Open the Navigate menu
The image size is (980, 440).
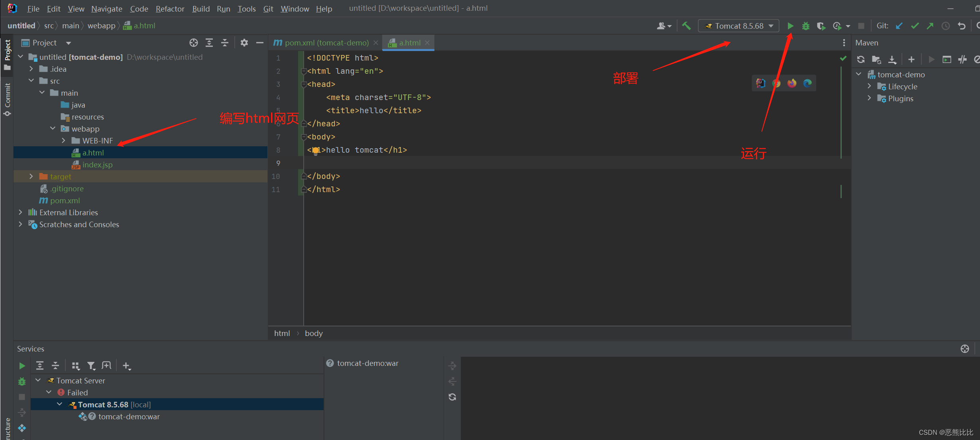(107, 8)
